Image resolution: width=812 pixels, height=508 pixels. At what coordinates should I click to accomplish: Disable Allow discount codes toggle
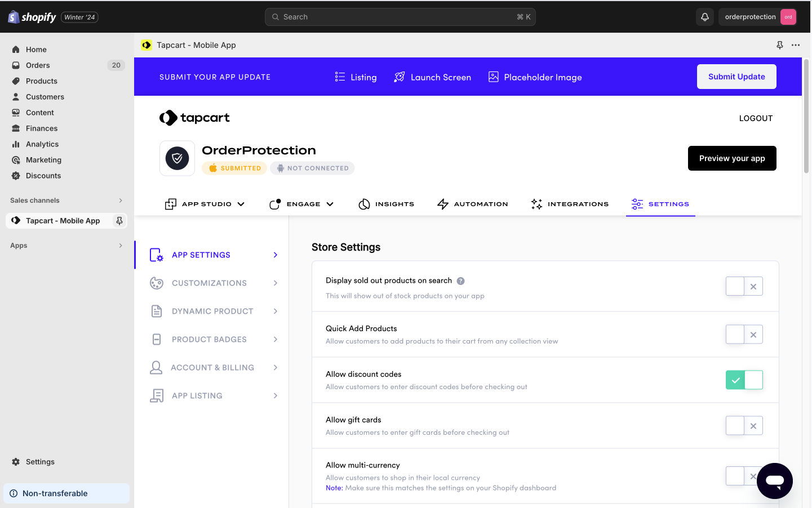(x=744, y=380)
